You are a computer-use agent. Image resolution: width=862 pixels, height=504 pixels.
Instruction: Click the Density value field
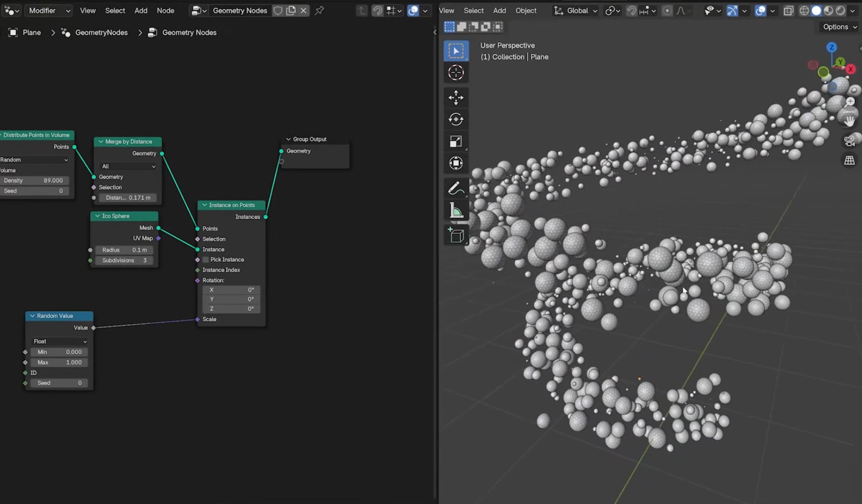point(34,180)
